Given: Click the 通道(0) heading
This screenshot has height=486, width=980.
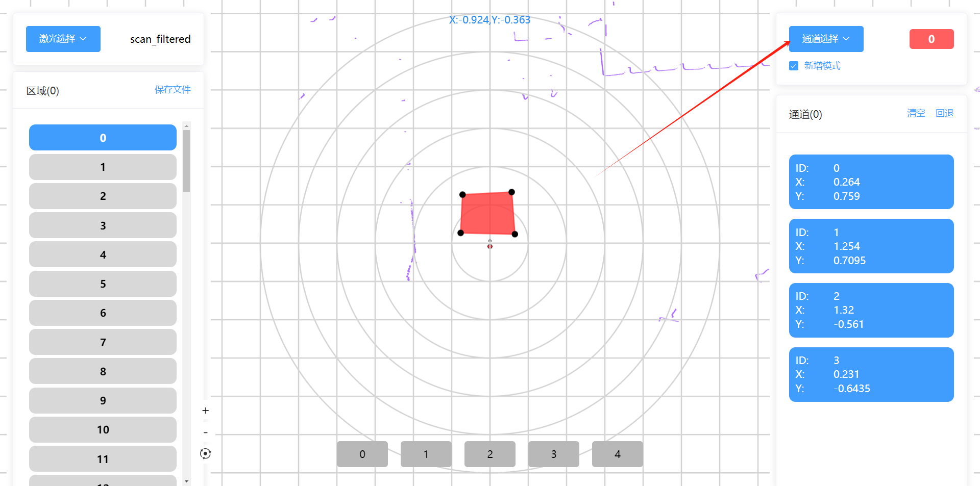Looking at the screenshot, I should pyautogui.click(x=805, y=114).
